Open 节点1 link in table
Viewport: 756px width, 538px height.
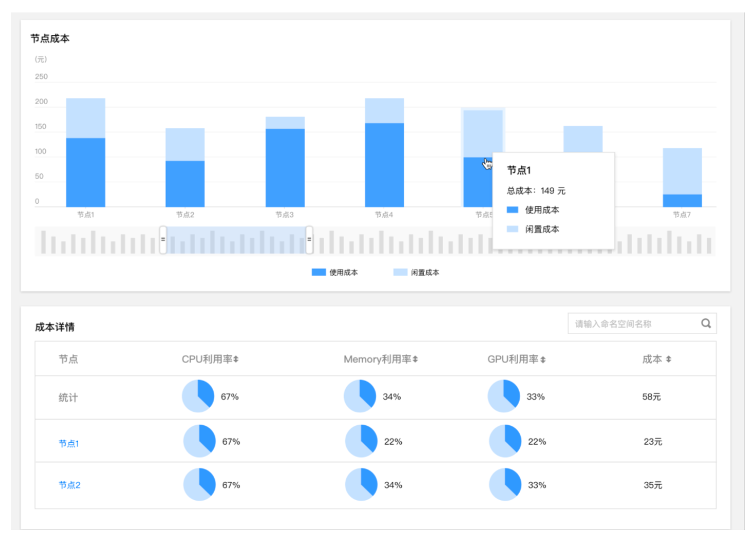(69, 443)
